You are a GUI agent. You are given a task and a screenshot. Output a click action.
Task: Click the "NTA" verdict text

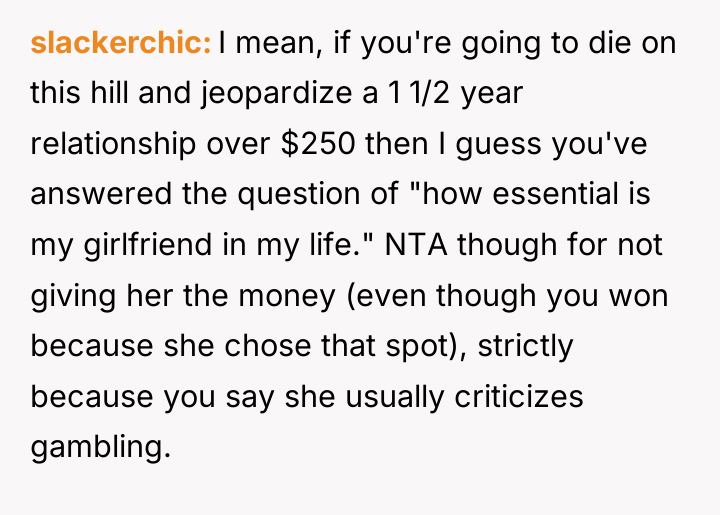(416, 244)
